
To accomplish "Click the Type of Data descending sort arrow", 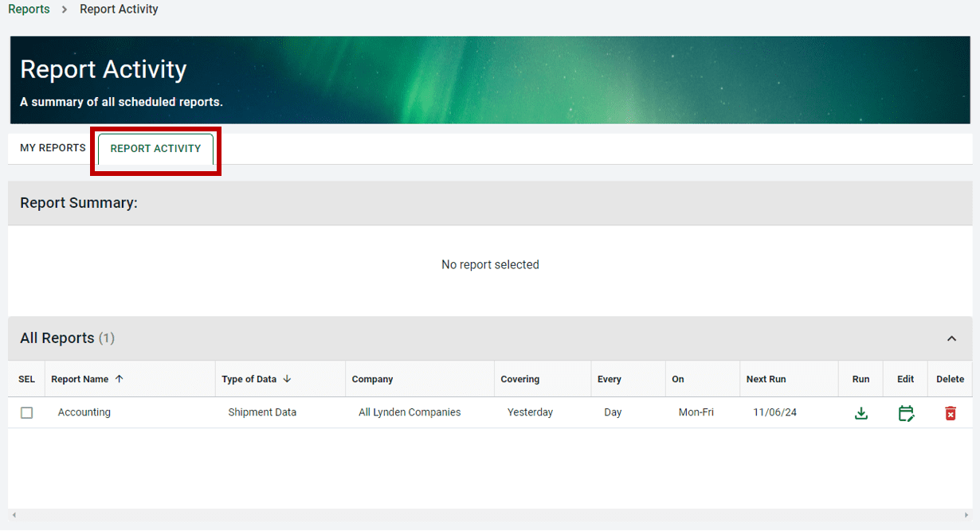I will [287, 379].
